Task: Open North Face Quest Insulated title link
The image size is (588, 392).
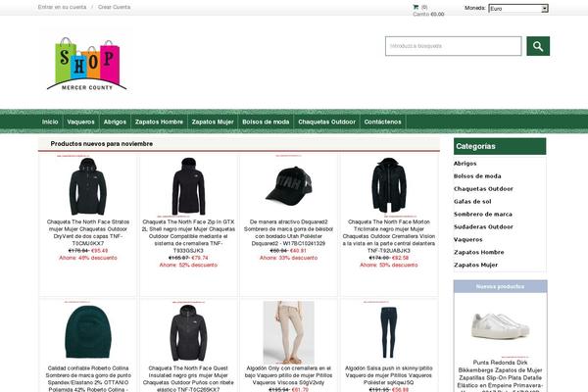Action: 188,379
